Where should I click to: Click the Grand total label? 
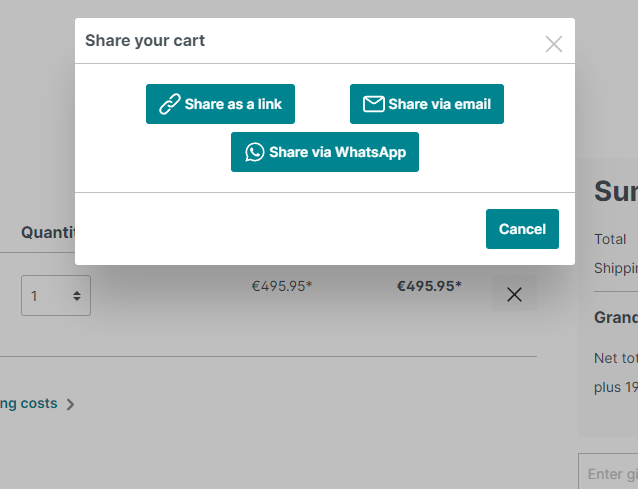click(616, 317)
